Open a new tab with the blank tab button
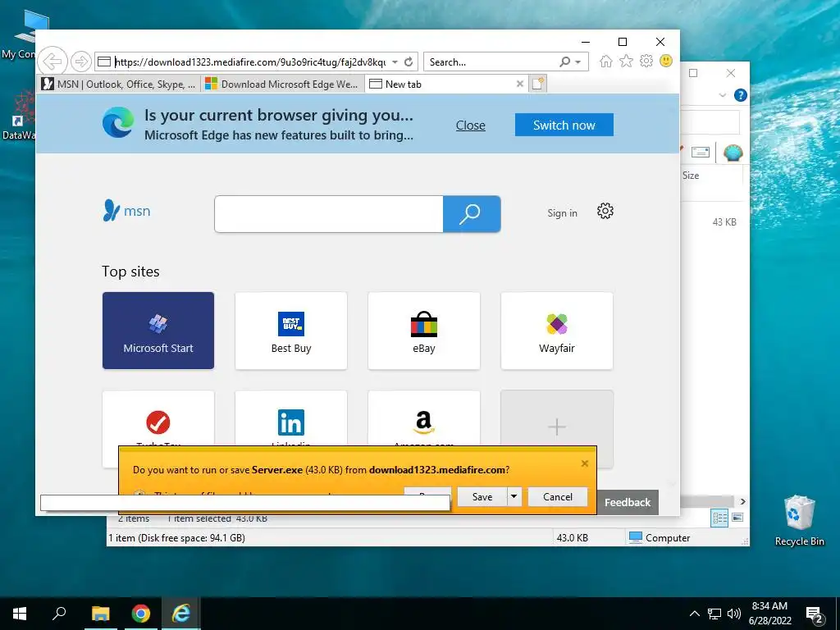 [x=537, y=84]
